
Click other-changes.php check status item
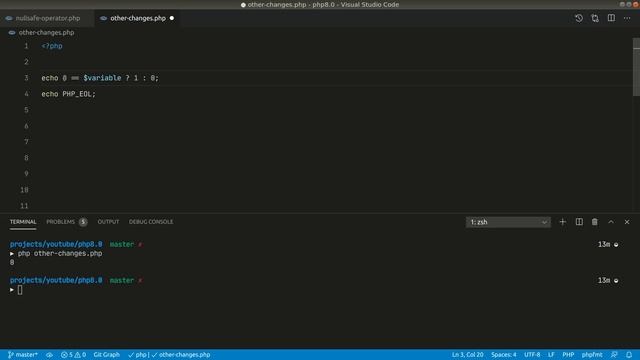pos(181,355)
